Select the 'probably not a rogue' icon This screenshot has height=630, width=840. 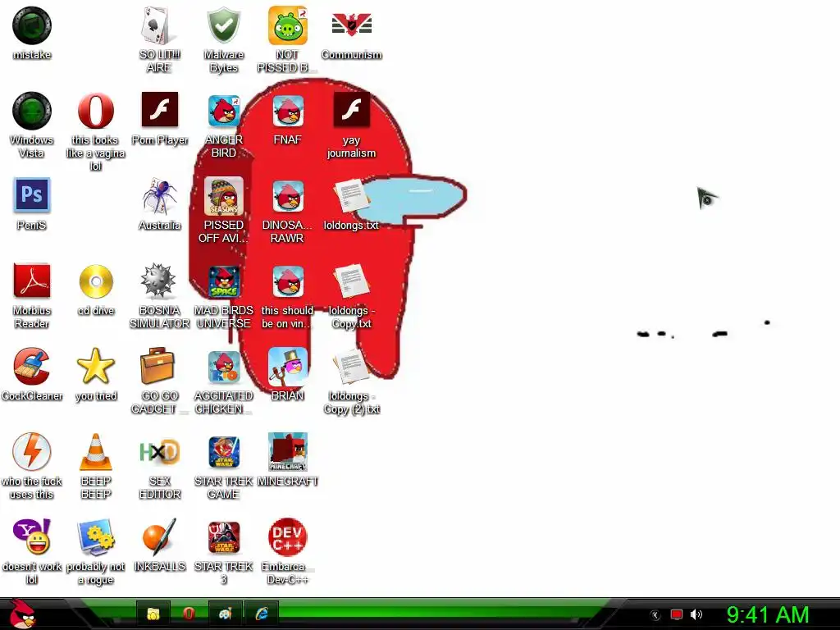[95, 536]
